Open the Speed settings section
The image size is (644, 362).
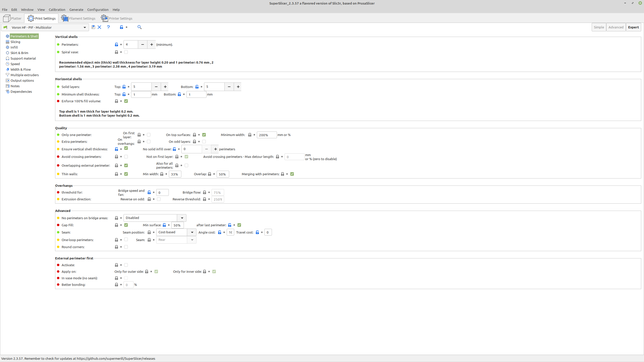click(15, 64)
